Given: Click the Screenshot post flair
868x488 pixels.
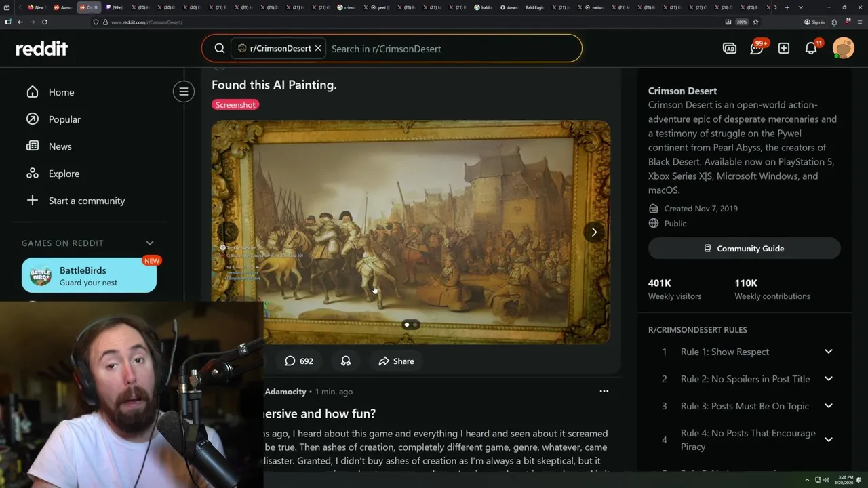Looking at the screenshot, I should pos(235,105).
